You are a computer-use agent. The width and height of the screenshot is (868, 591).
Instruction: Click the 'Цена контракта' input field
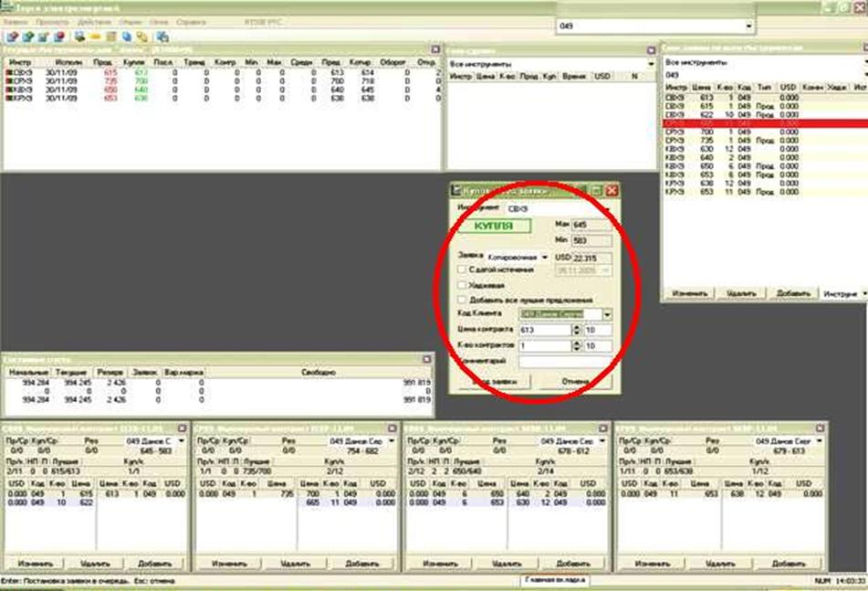pyautogui.click(x=546, y=331)
